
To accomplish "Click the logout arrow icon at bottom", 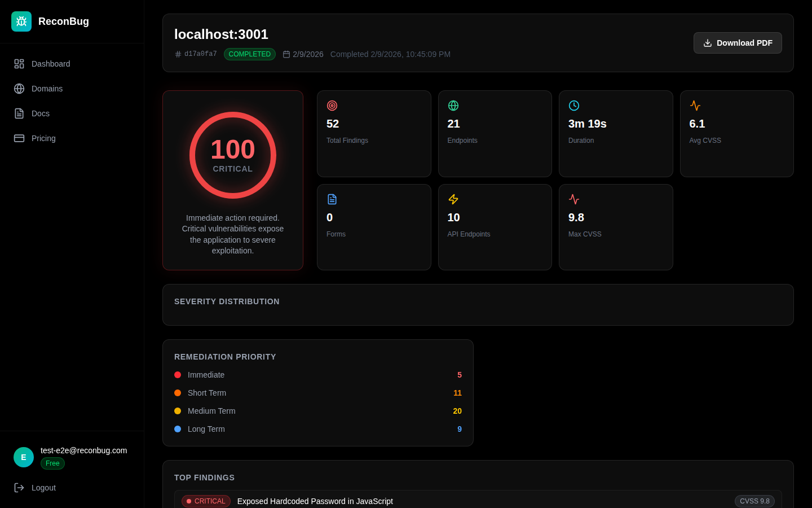I will [19, 488].
